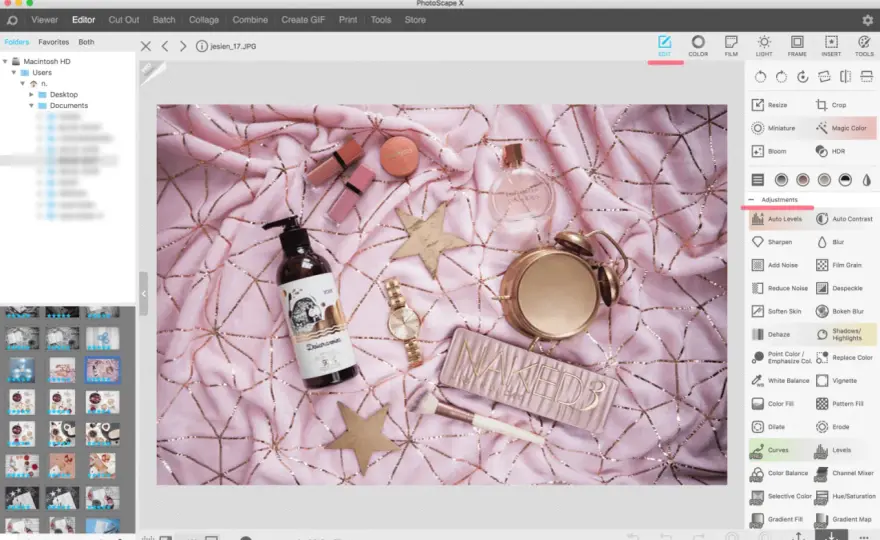
Task: Click the Magic Color button
Action: (x=845, y=128)
